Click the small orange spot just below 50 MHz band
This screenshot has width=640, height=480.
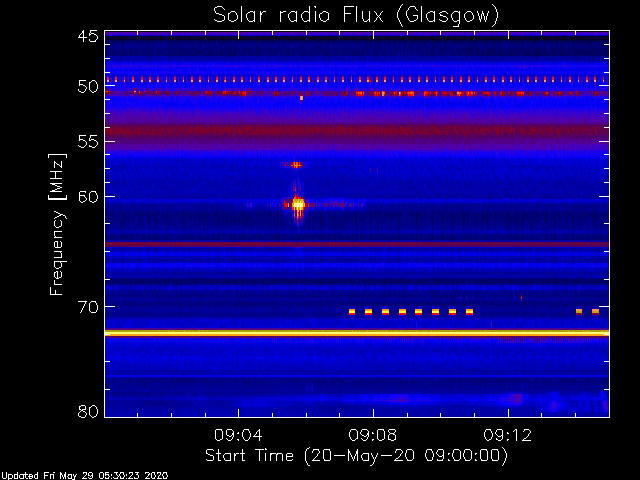pos(301,98)
